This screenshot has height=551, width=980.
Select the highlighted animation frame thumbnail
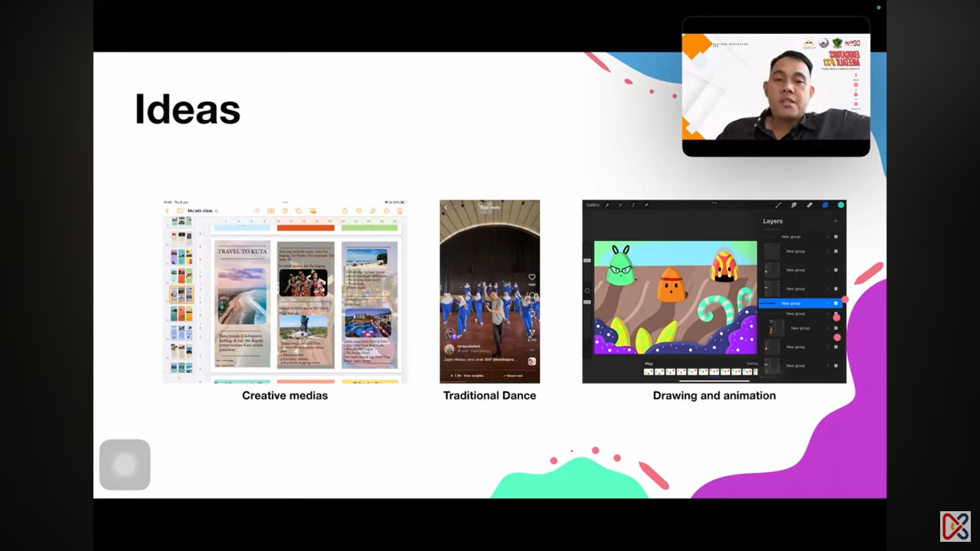(714, 370)
